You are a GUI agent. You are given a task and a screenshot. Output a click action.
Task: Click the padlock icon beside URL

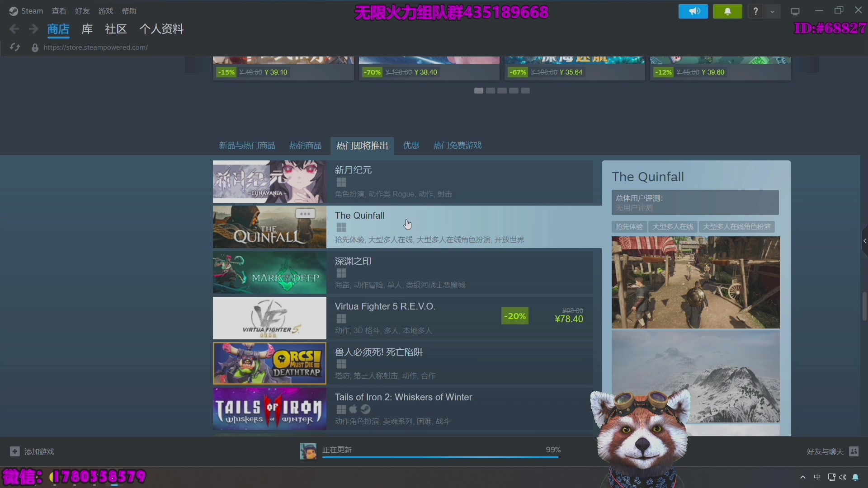[35, 47]
